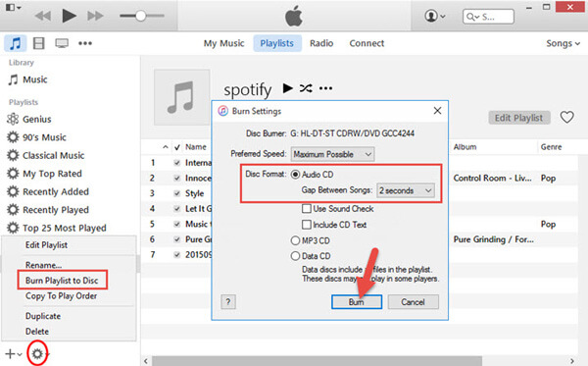Viewport: 588px width, 366px height.
Task: Click the help question mark button
Action: tap(228, 302)
